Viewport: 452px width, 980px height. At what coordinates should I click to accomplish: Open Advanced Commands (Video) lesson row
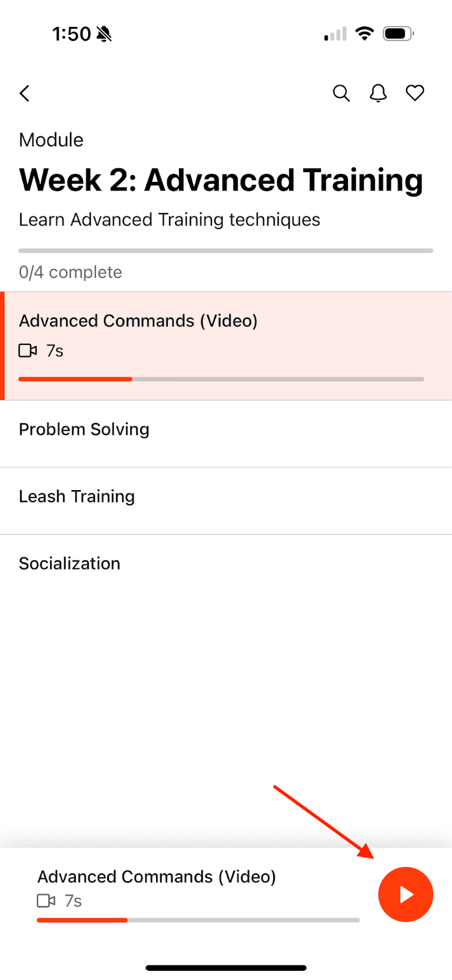[x=226, y=346]
